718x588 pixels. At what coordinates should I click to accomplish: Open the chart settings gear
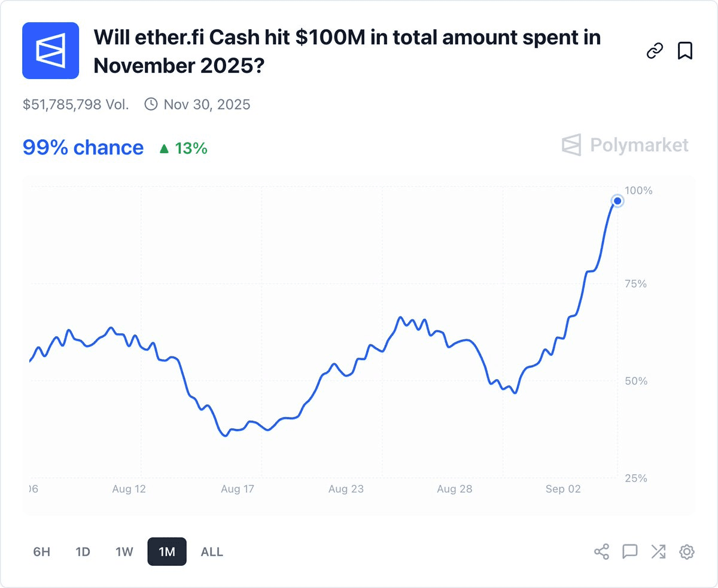point(686,552)
